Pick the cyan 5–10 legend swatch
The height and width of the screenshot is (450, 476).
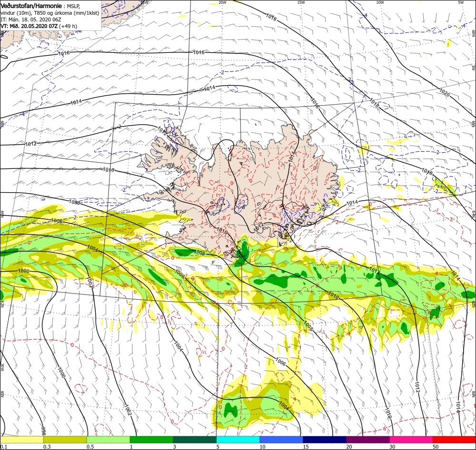coord(238,440)
